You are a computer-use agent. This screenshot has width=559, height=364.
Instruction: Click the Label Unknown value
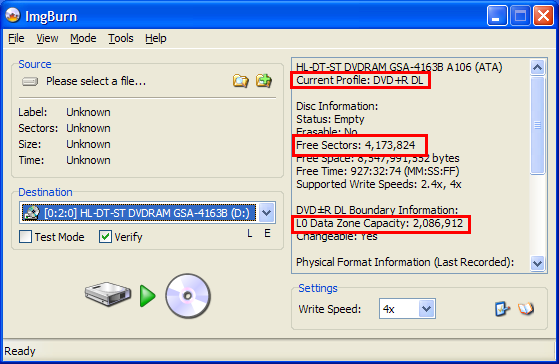coord(88,112)
